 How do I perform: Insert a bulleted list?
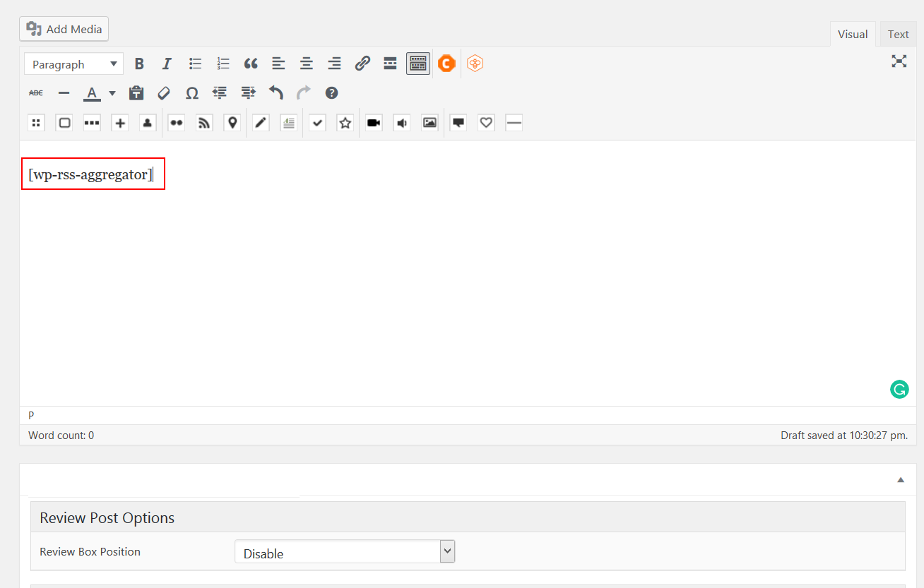coord(196,64)
